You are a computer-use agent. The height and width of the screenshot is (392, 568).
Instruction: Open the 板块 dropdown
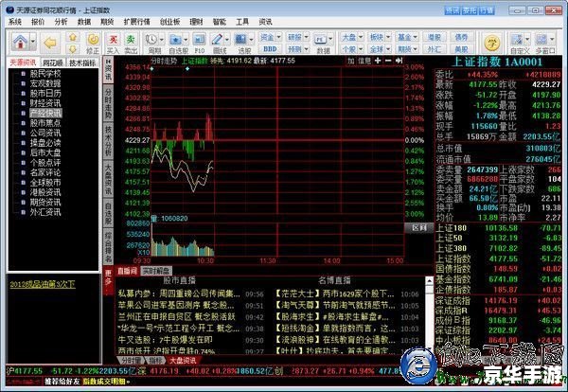click(380, 37)
